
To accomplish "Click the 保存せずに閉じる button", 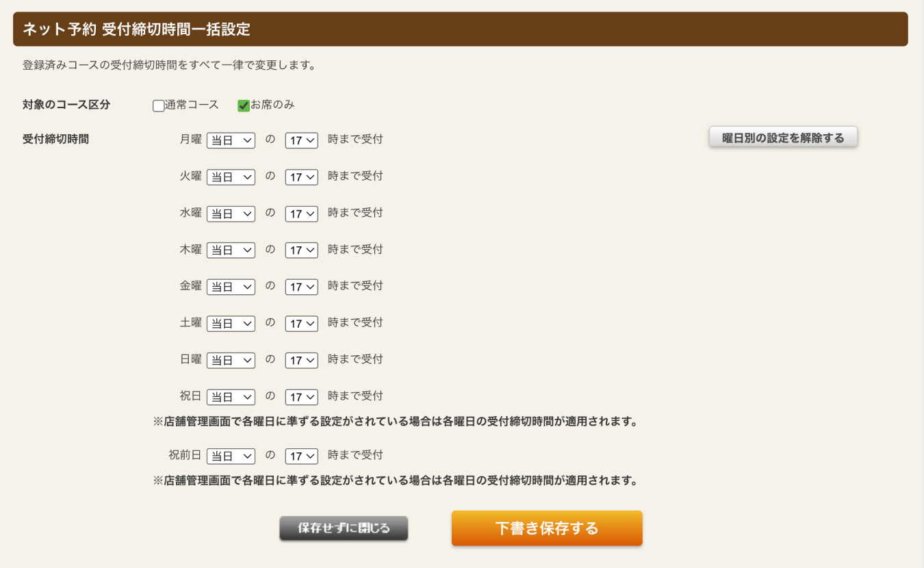I will 344,528.
